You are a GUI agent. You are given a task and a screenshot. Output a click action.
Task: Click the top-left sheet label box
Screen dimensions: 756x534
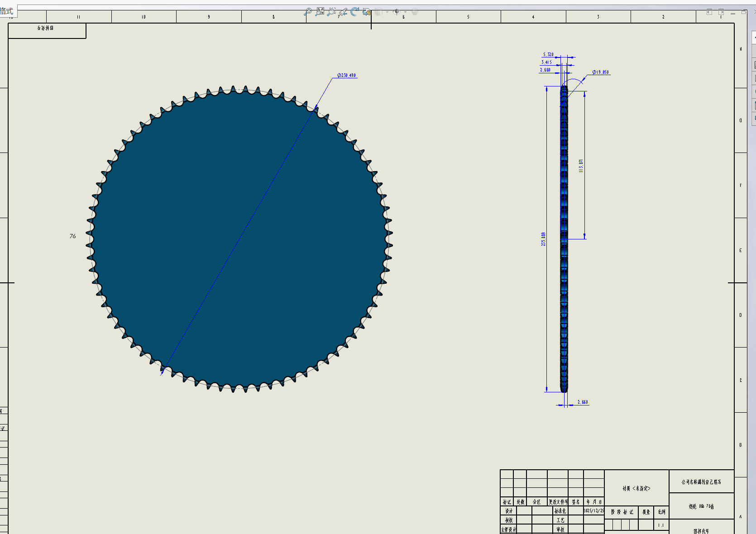coord(47,31)
